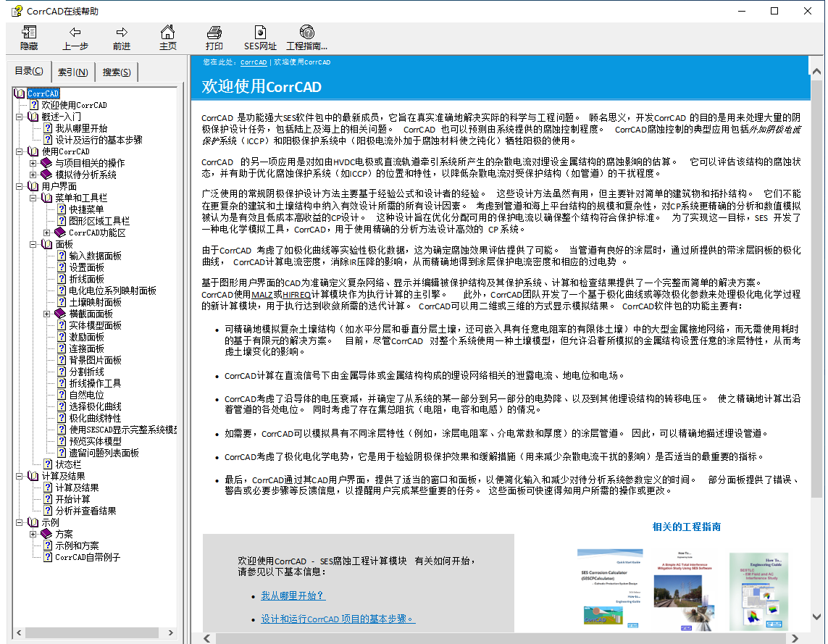Screen dimensions: 828x644
Task: Click the 隐藏 (Hide) toolbar icon
Action: [x=29, y=33]
